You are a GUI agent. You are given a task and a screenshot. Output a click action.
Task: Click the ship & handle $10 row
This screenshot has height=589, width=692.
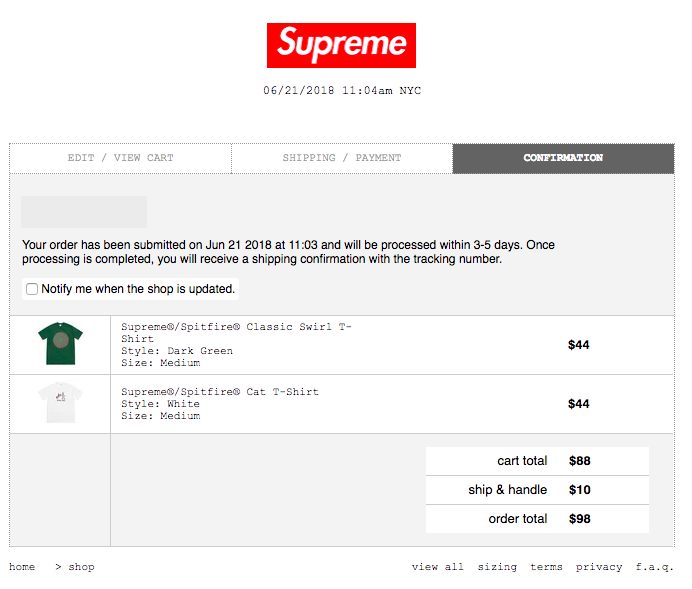point(537,490)
